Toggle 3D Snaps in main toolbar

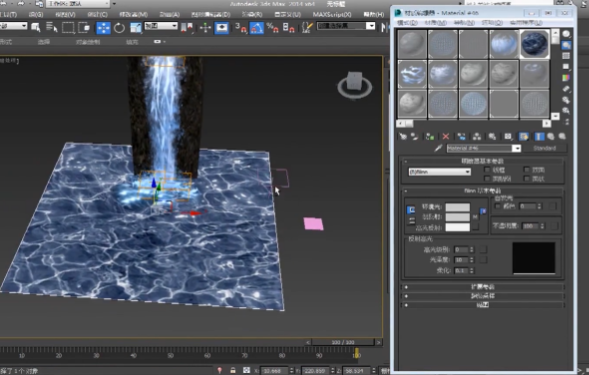[x=241, y=28]
